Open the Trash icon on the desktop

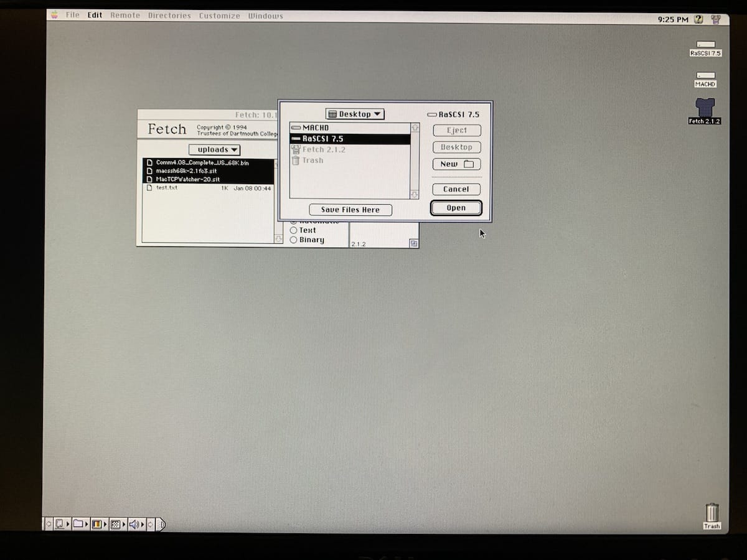[712, 516]
